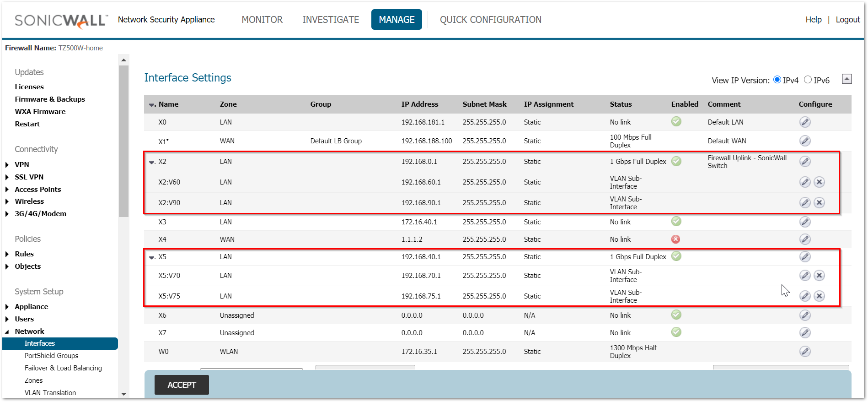Viewport: 868px width, 402px height.
Task: Select the IPv4 view option
Action: [x=777, y=80]
